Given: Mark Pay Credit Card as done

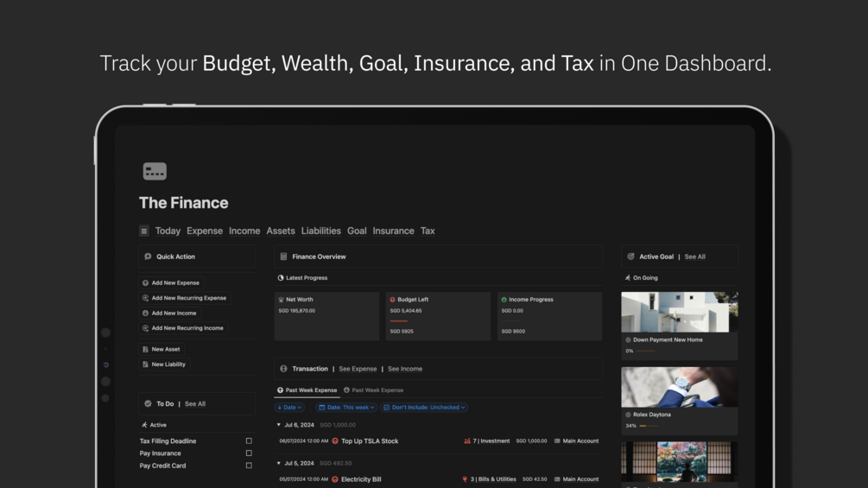Looking at the screenshot, I should [249, 466].
